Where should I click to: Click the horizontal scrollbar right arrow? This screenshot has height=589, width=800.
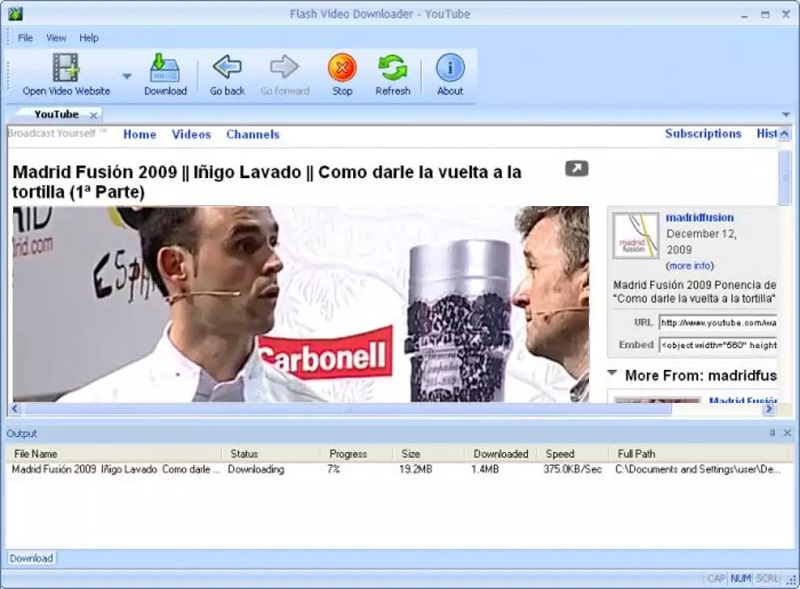pyautogui.click(x=769, y=409)
